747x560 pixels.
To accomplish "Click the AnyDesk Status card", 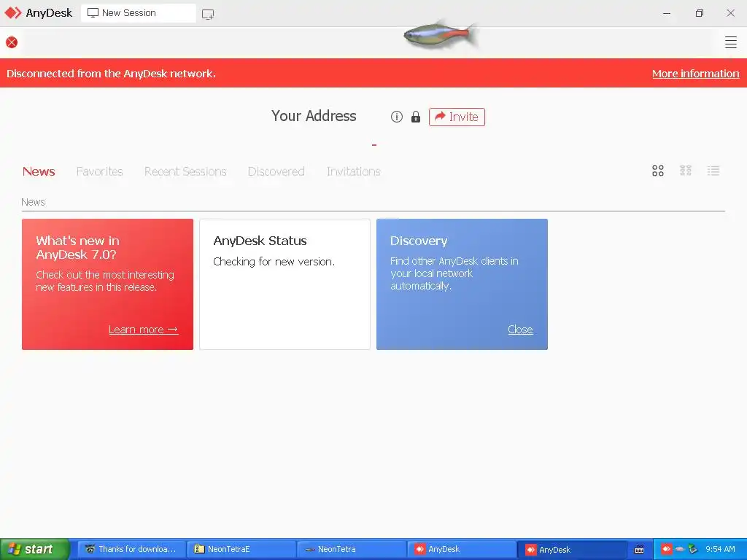I will (x=285, y=284).
